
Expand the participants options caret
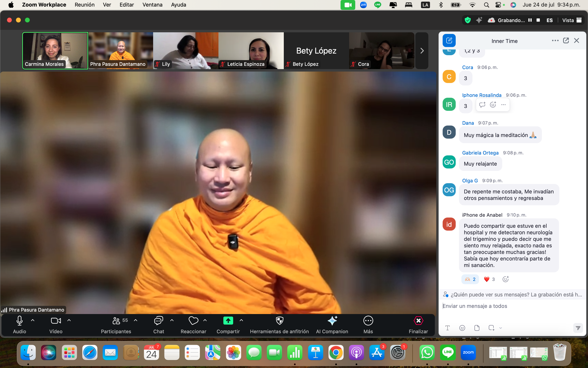click(136, 321)
